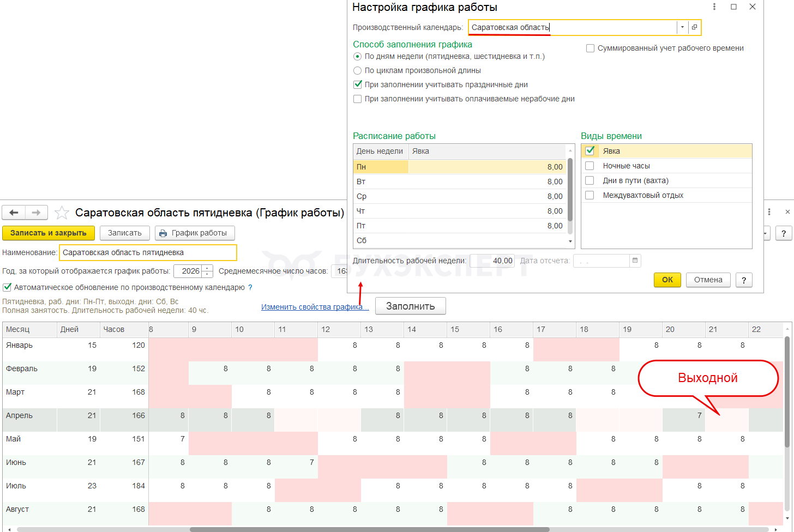
Task: Print via the График работы button
Action: pos(195,233)
